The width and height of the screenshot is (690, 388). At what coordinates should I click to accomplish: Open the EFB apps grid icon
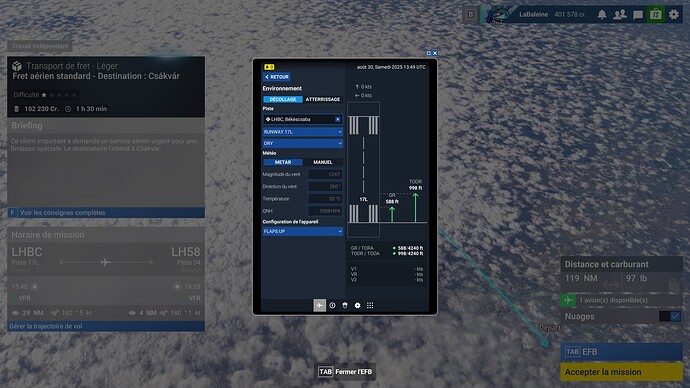(370, 305)
